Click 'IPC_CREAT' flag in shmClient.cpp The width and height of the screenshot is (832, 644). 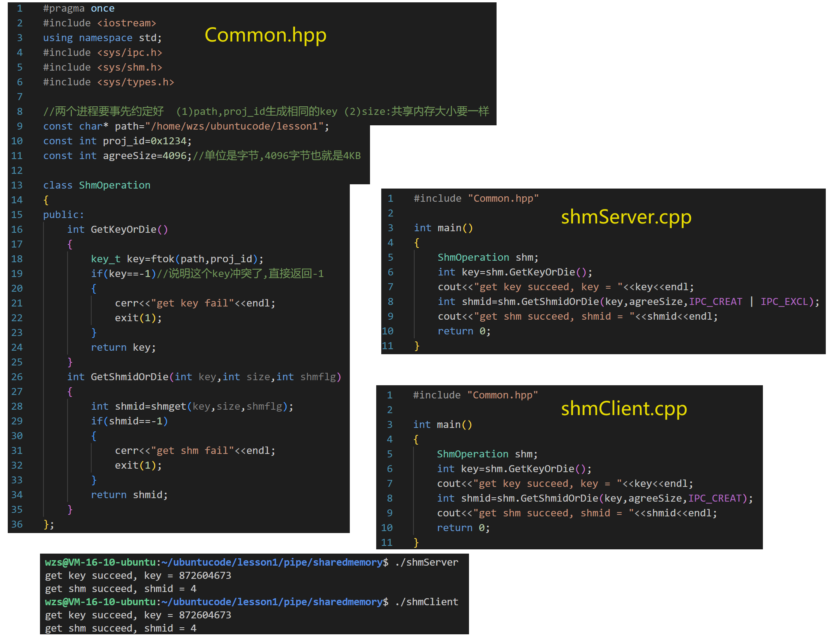[715, 499]
